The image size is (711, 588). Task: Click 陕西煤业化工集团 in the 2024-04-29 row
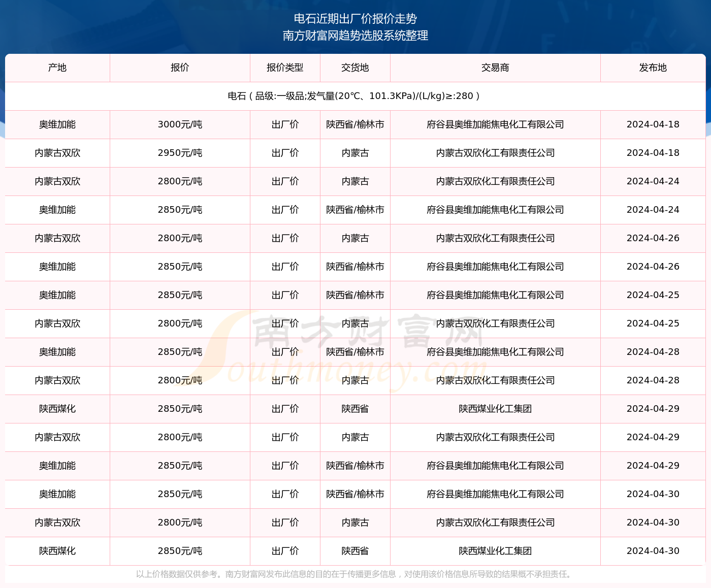[495, 409]
